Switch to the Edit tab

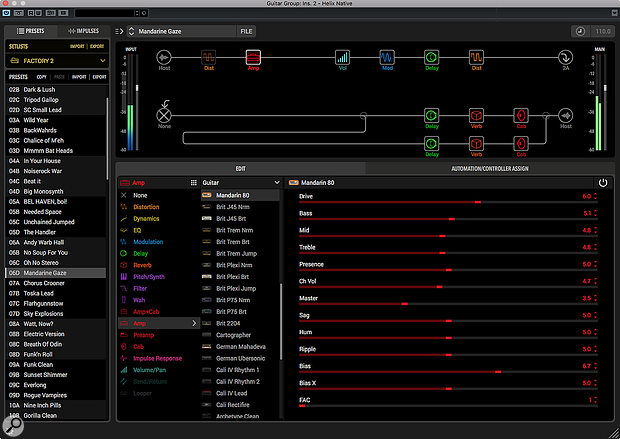(240, 168)
